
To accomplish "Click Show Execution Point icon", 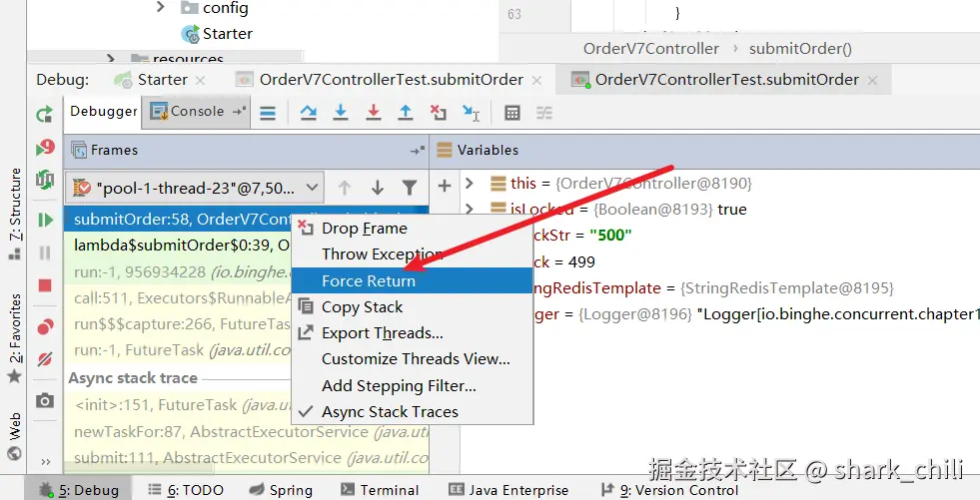I will [x=268, y=113].
